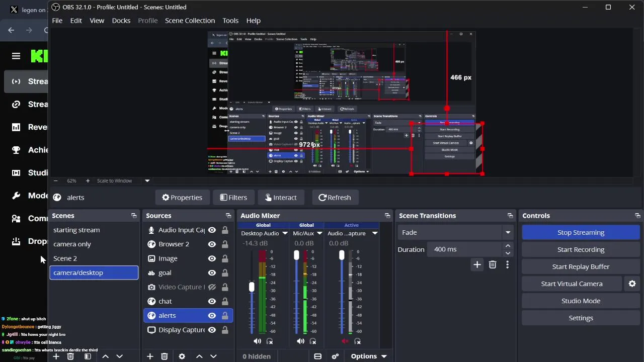644x362 pixels.
Task: Float the Scene Transitions dock panel
Action: pos(510,216)
